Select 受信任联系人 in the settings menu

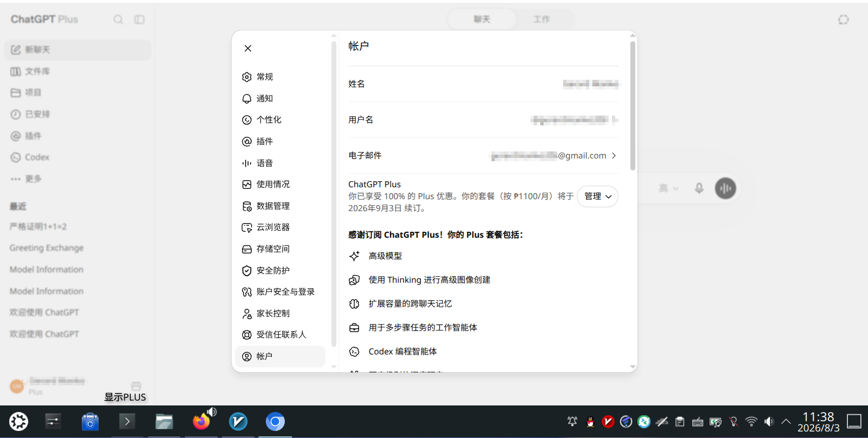(x=280, y=335)
